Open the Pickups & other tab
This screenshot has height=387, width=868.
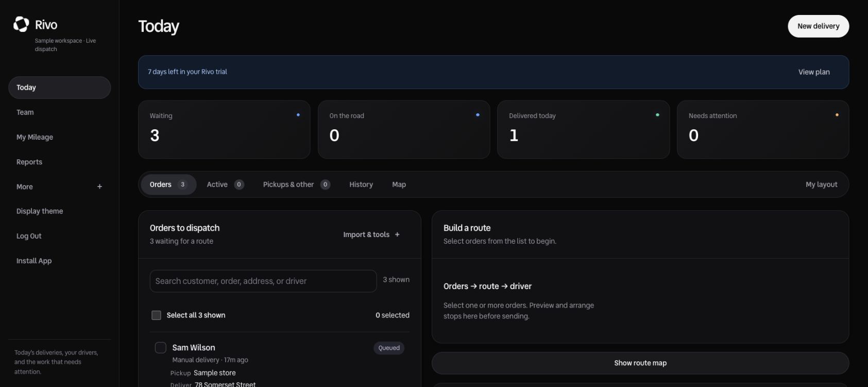(296, 184)
